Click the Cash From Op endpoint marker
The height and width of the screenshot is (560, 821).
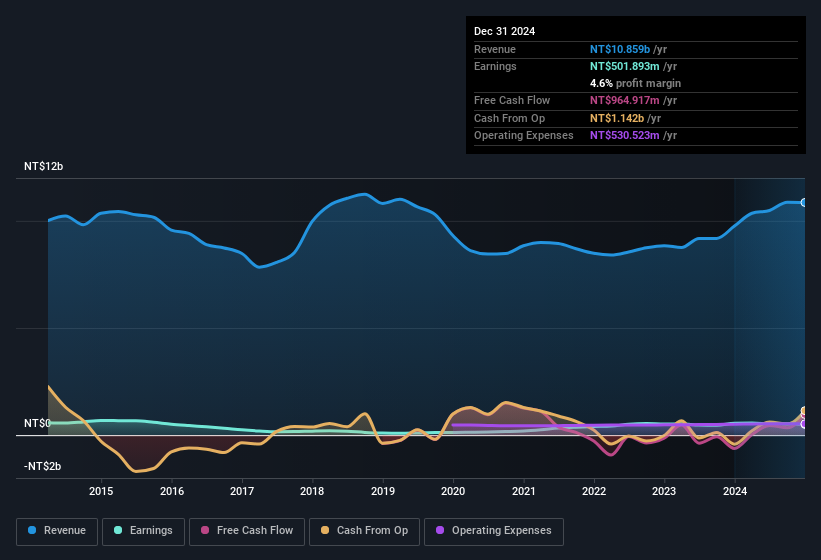[804, 411]
